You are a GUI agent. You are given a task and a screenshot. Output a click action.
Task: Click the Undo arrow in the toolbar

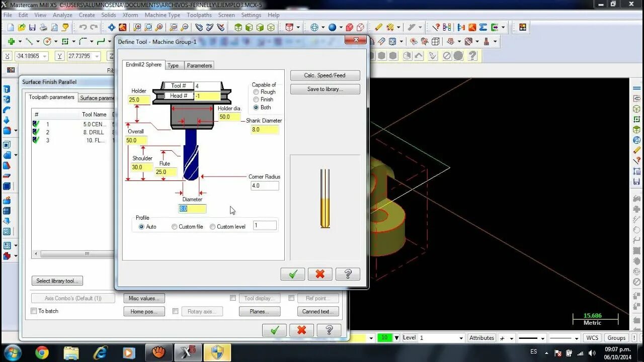[x=83, y=27]
